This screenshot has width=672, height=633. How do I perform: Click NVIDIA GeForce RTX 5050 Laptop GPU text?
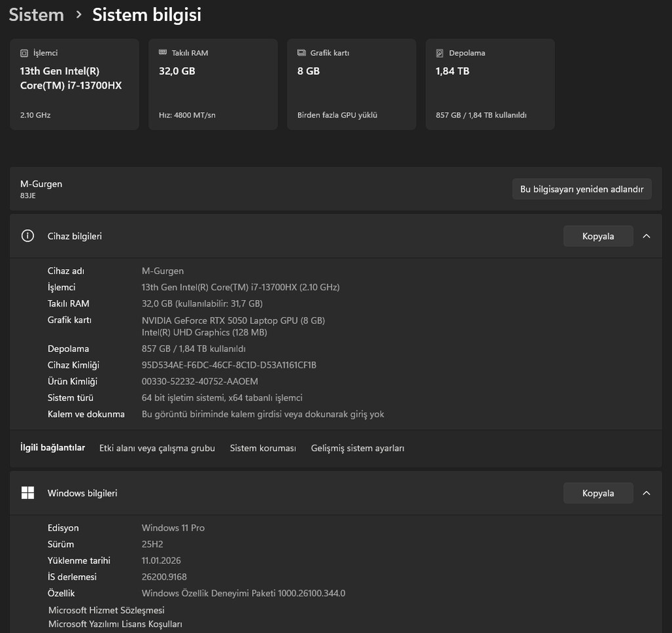click(233, 320)
